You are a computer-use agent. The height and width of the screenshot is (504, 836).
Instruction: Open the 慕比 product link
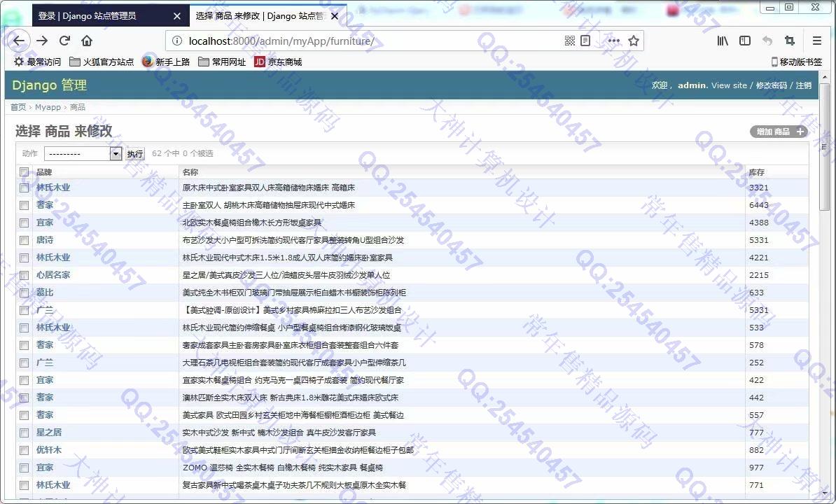(45, 293)
